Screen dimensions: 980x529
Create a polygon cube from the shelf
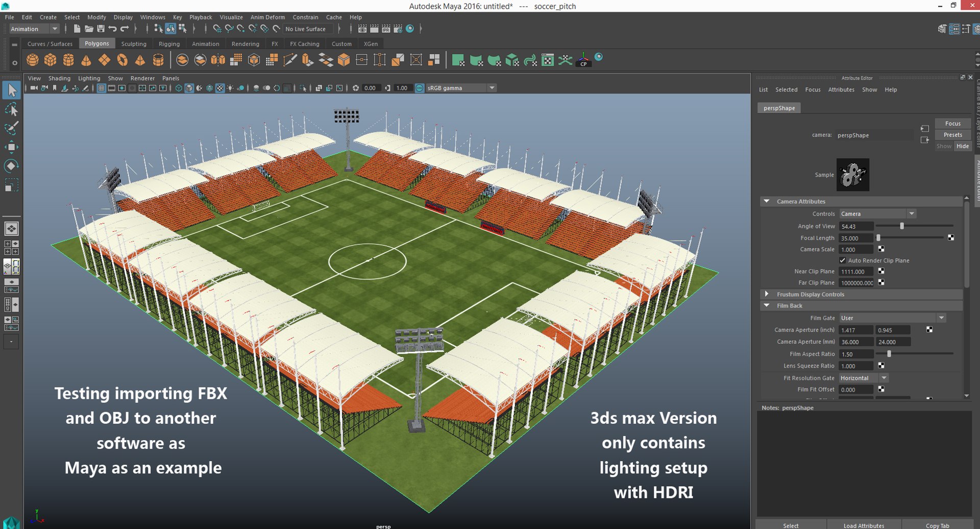tap(51, 60)
